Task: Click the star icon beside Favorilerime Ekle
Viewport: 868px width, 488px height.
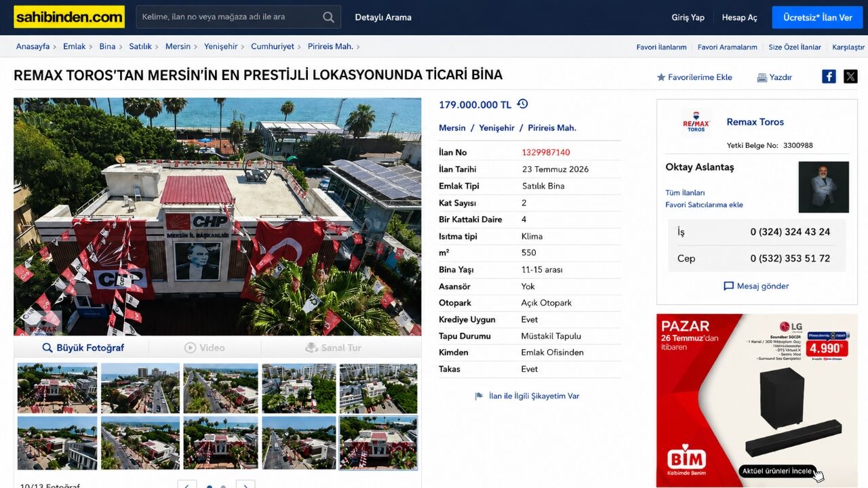Action: pyautogui.click(x=661, y=77)
